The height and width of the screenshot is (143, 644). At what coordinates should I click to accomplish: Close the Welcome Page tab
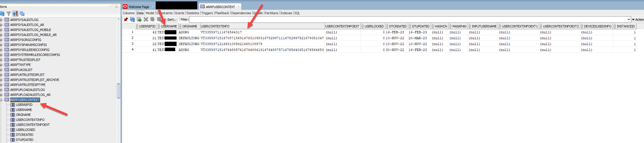(x=153, y=7)
